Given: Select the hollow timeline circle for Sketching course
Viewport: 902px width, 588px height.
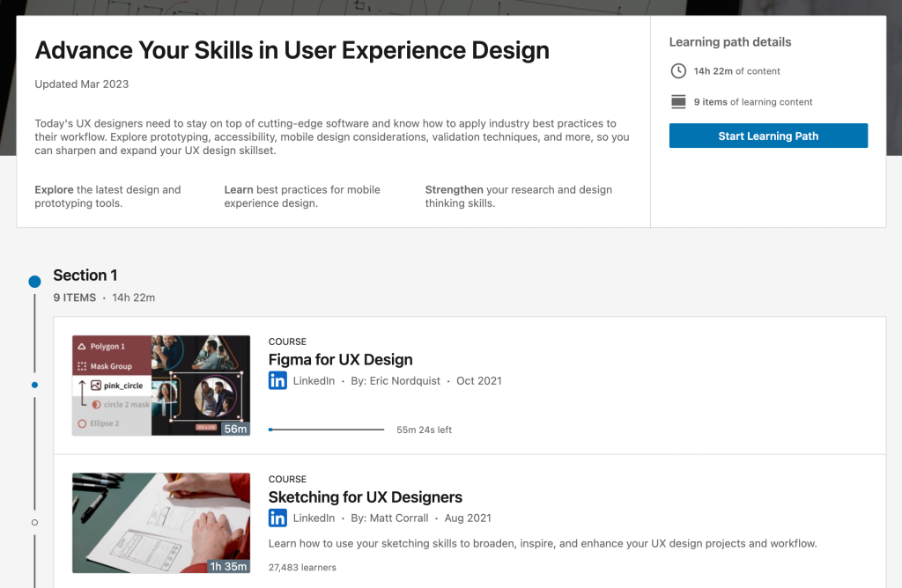Looking at the screenshot, I should [34, 522].
